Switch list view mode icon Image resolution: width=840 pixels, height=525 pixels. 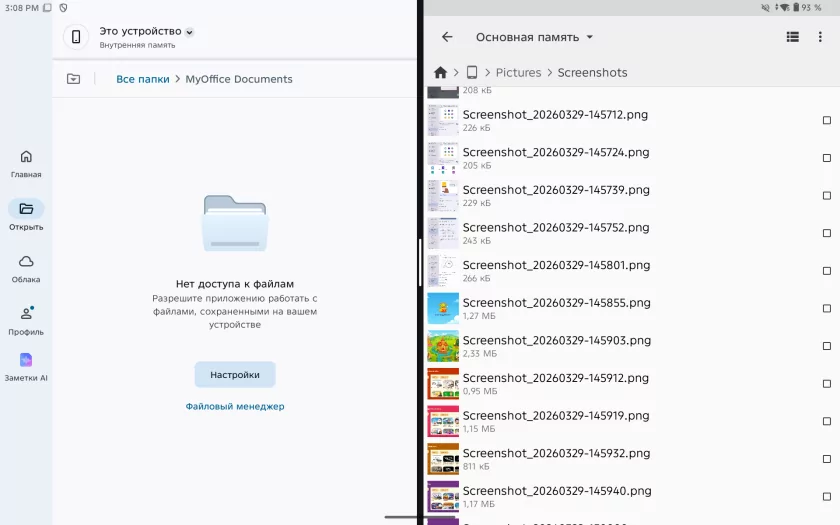tap(792, 37)
